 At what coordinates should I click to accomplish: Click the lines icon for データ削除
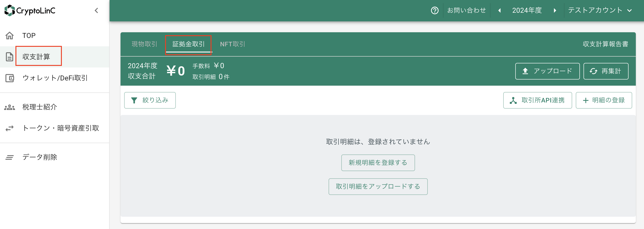[x=10, y=157]
